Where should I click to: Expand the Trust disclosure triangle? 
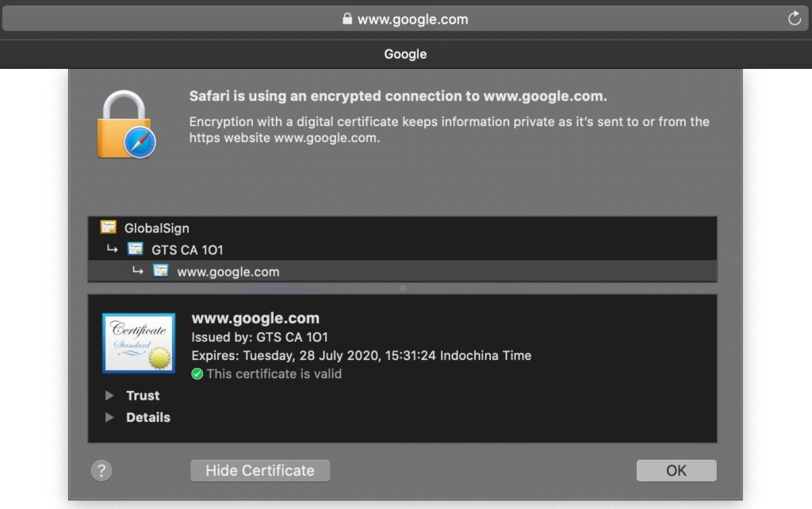tap(109, 396)
